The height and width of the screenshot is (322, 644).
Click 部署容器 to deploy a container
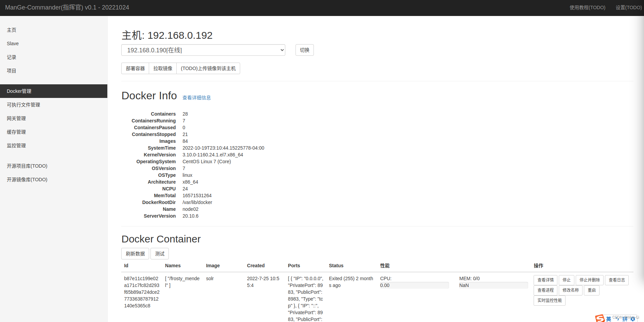click(x=135, y=68)
